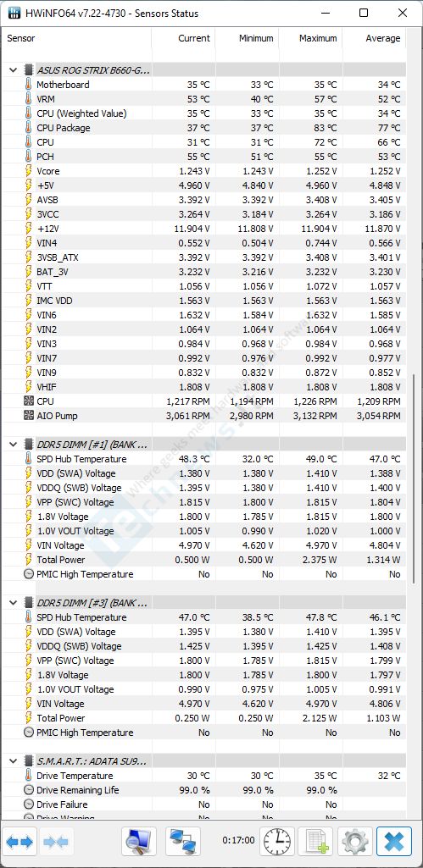Image resolution: width=423 pixels, height=868 pixels.
Task: Click the circle icon beside Drive Failure
Action: (x=28, y=804)
